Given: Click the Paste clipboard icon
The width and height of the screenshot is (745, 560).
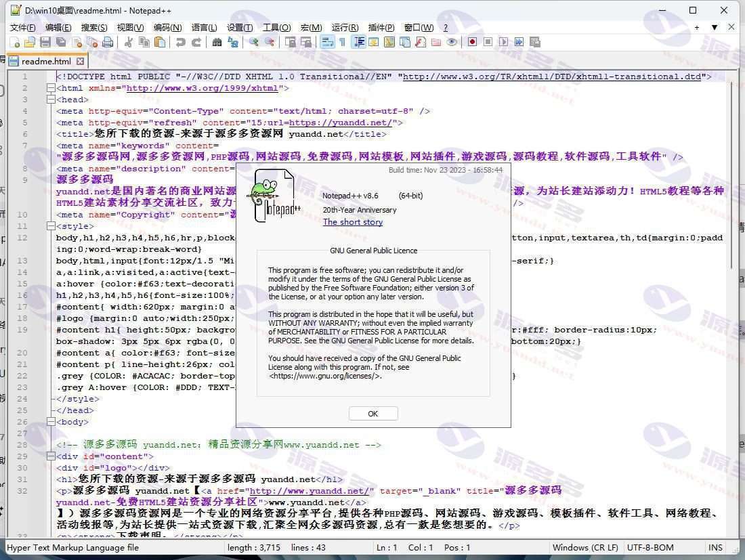Looking at the screenshot, I should point(160,42).
